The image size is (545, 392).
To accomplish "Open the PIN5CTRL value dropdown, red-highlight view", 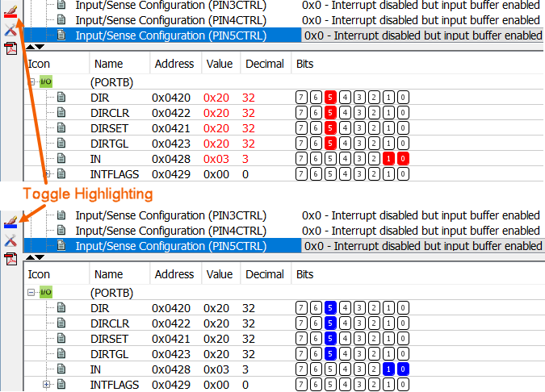I will [x=422, y=35].
